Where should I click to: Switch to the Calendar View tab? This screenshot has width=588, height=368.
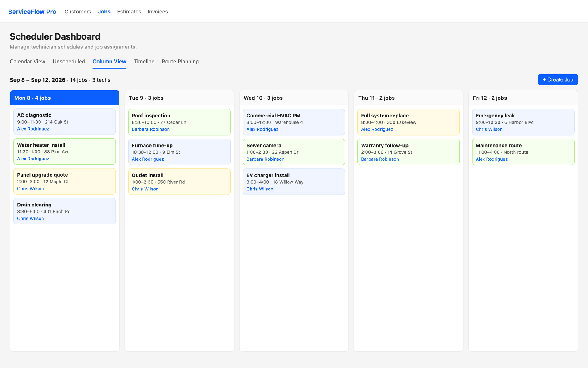pyautogui.click(x=28, y=62)
